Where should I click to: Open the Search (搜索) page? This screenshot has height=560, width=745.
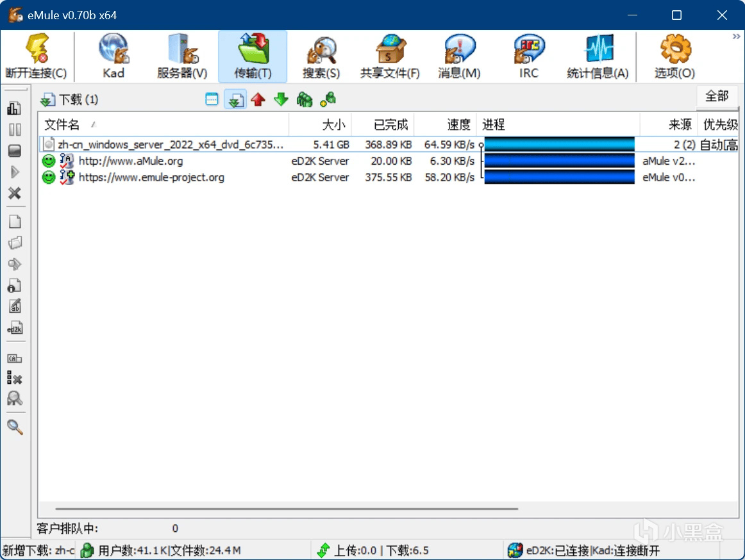coord(321,56)
